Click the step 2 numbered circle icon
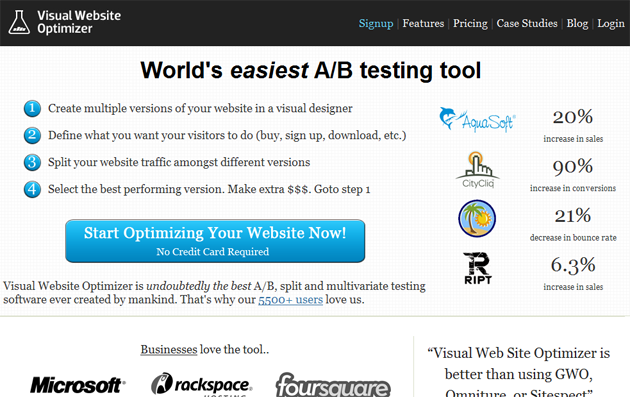The height and width of the screenshot is (397, 630). tap(32, 135)
